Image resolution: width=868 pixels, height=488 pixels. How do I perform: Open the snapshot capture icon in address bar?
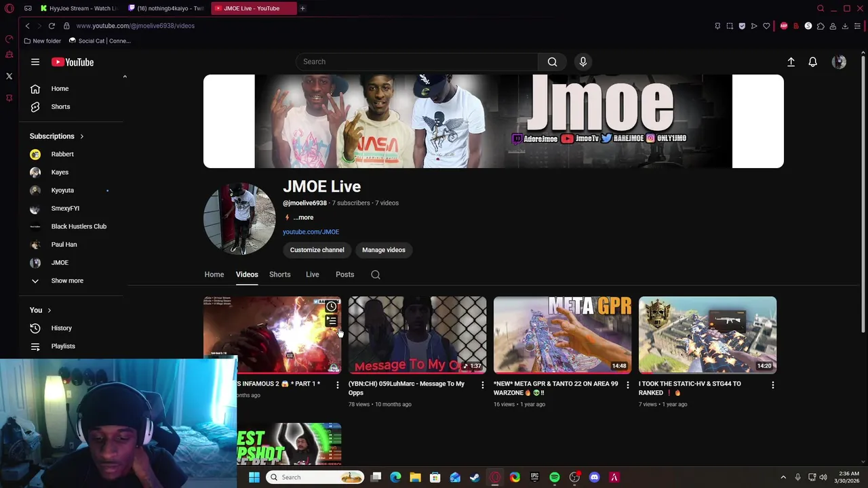point(730,26)
